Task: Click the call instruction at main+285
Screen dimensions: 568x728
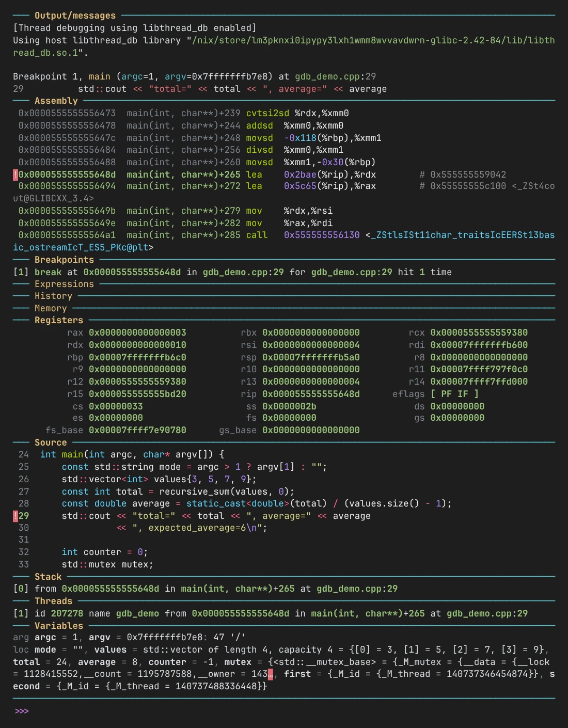Action: pyautogui.click(x=257, y=235)
